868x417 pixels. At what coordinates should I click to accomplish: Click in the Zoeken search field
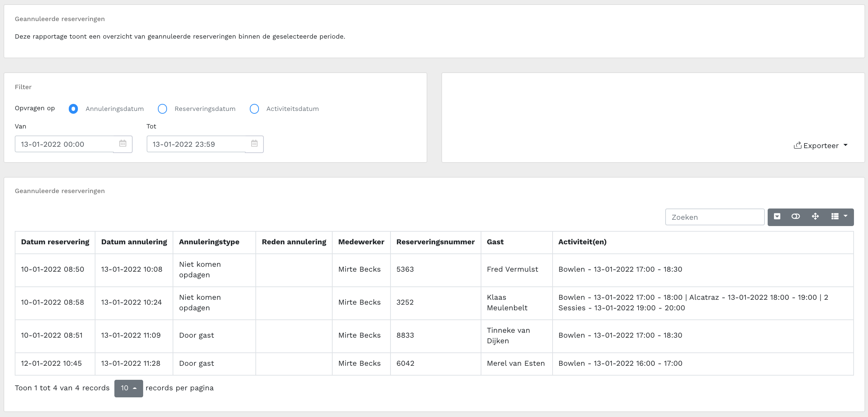pyautogui.click(x=715, y=217)
